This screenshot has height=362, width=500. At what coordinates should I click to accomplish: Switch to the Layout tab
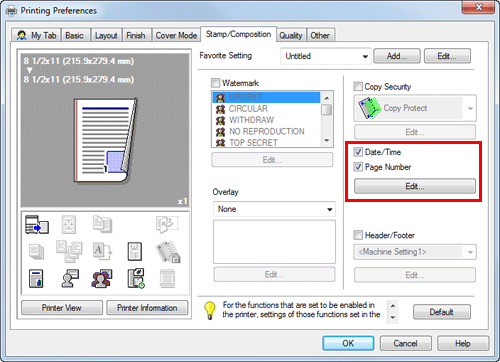(106, 35)
